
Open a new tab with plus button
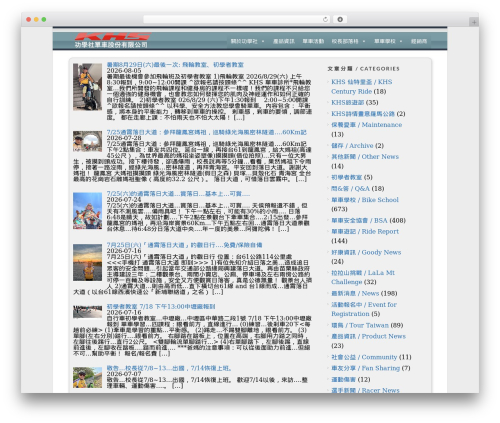(x=474, y=22)
